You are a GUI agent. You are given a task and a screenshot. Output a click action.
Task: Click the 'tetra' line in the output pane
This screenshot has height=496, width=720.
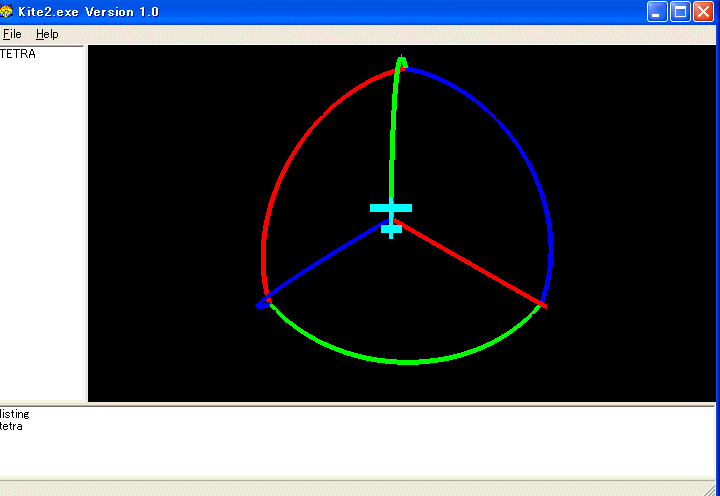pyautogui.click(x=11, y=426)
